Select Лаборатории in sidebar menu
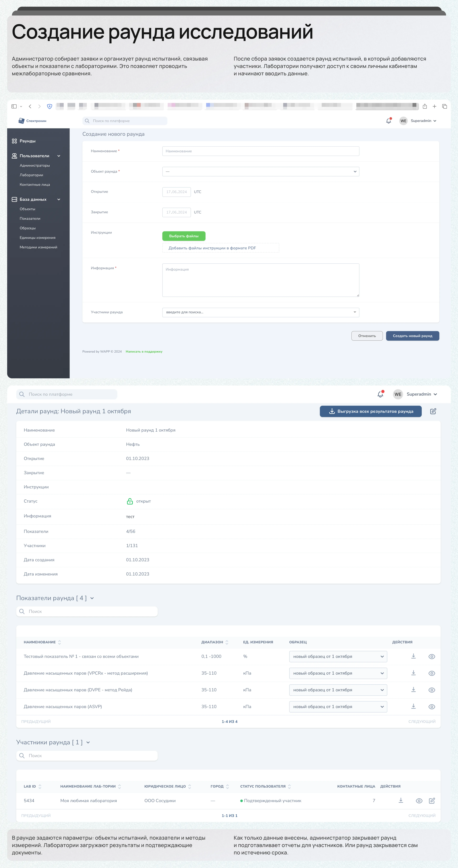 [31, 175]
